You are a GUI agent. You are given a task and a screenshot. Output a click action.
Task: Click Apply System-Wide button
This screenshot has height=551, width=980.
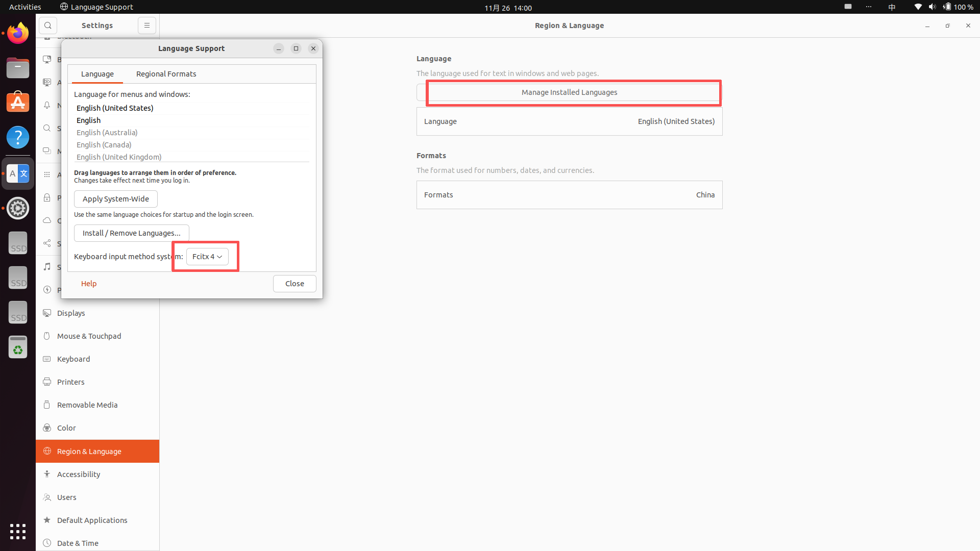116,199
